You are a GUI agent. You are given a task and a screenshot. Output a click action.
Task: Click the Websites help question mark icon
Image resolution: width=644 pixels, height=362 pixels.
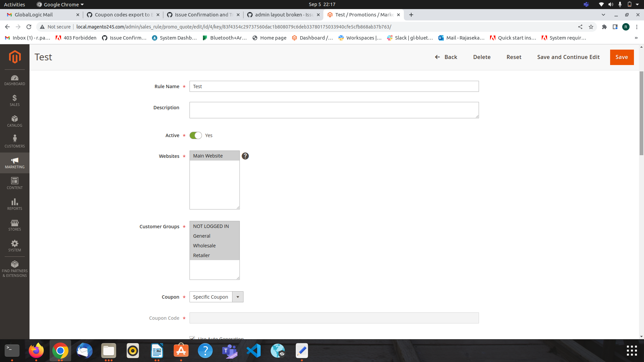pos(245,156)
